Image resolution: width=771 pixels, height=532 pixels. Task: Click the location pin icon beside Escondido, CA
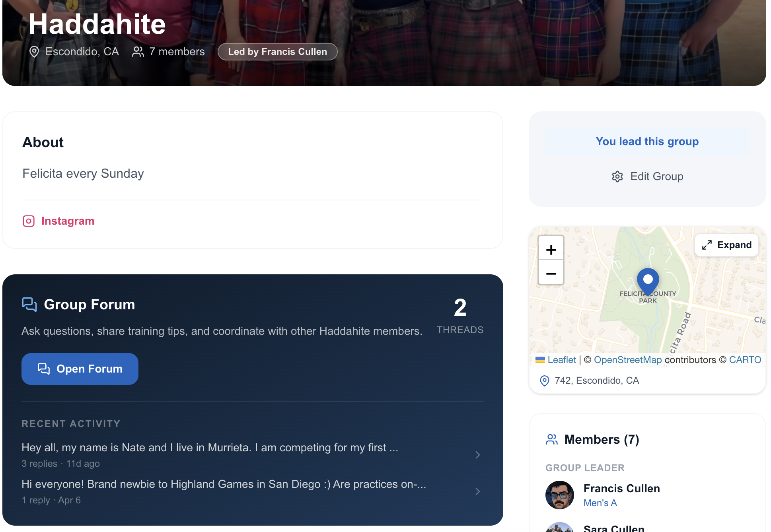point(34,52)
